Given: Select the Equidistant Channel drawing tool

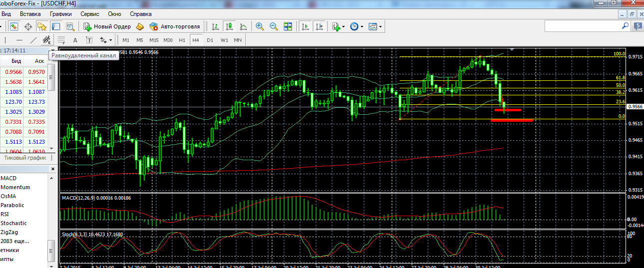Looking at the screenshot, I should click(x=47, y=40).
